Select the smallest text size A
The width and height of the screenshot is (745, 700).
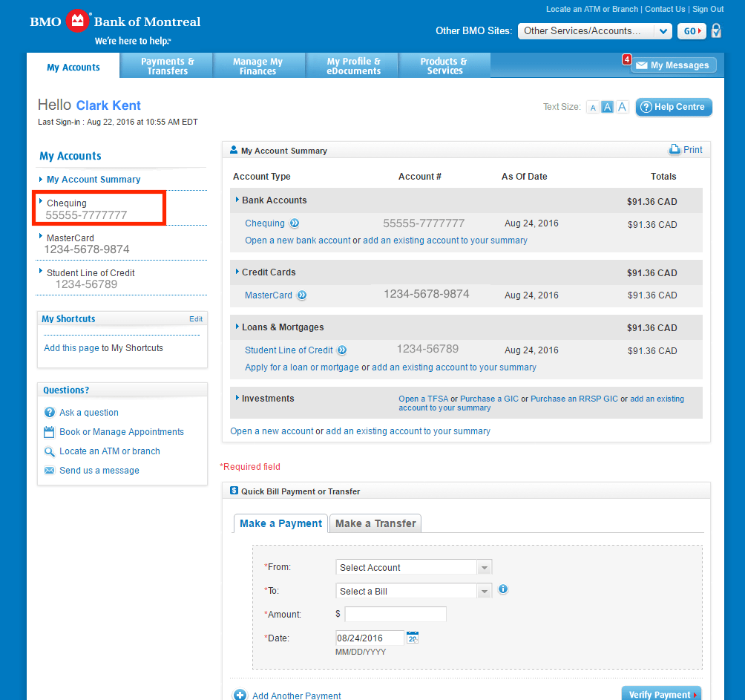[x=592, y=108]
